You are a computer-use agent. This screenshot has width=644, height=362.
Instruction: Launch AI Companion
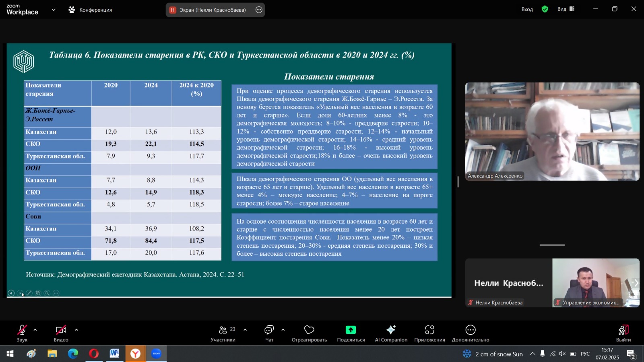[x=391, y=333]
